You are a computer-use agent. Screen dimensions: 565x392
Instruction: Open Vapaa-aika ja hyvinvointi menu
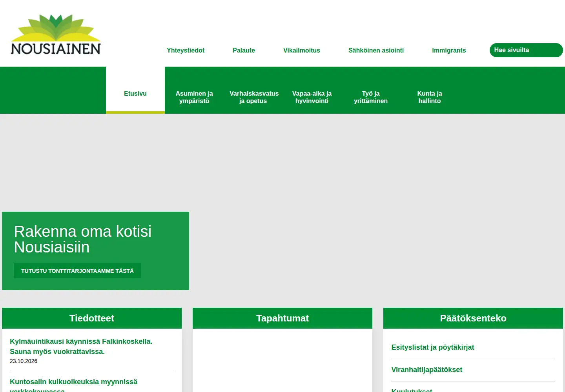tap(312, 97)
